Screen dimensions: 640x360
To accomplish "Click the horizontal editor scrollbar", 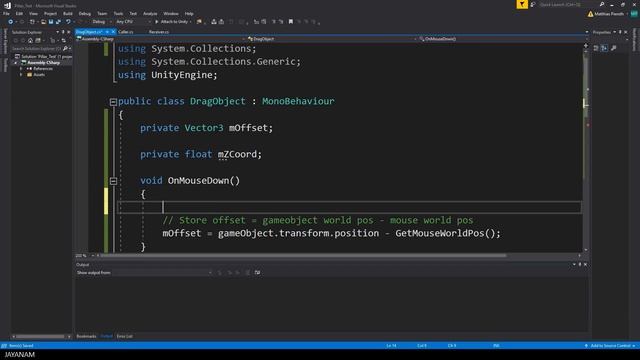I will pyautogui.click(x=304, y=256).
